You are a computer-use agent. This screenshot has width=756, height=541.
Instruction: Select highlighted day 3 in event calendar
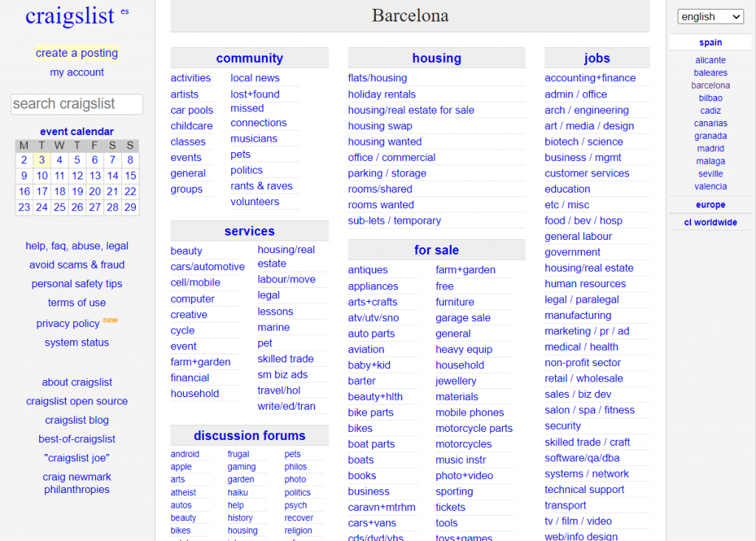point(42,160)
